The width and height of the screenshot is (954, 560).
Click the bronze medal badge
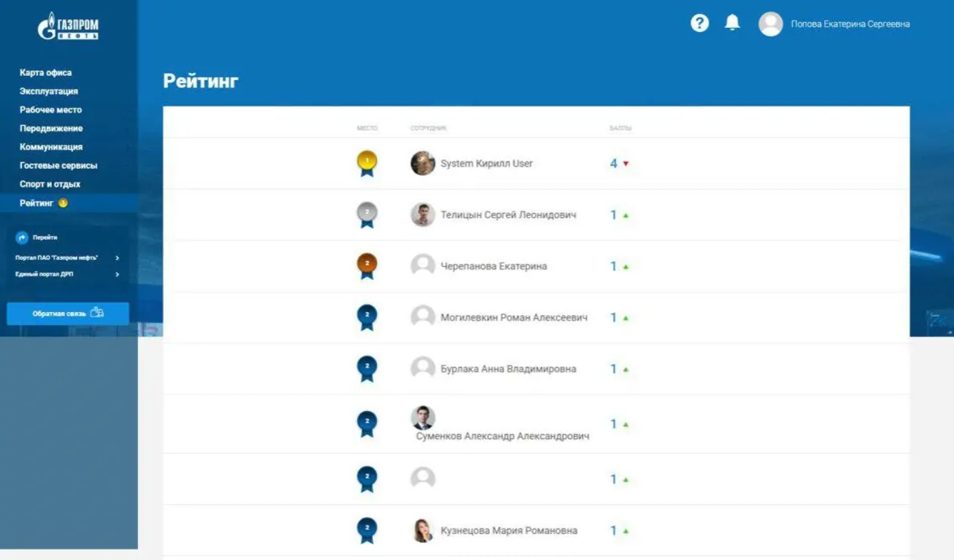tap(367, 266)
